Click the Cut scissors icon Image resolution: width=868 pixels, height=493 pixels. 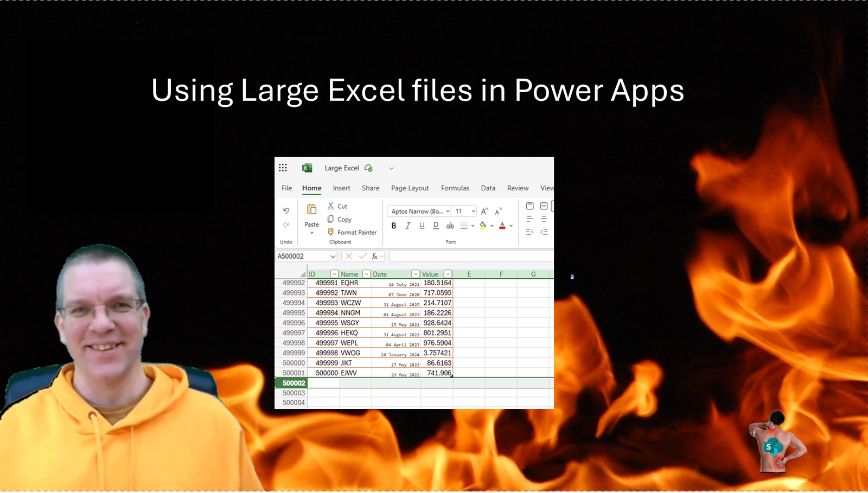(330, 206)
